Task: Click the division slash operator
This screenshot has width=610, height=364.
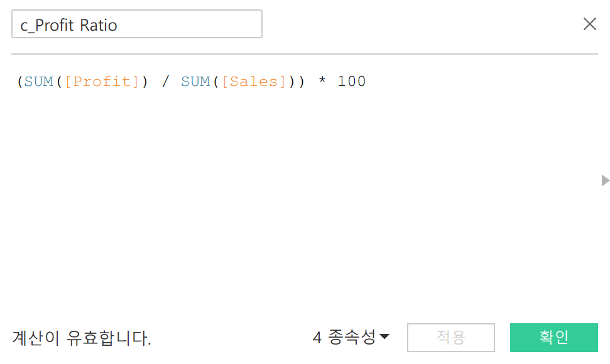Action: tap(165, 82)
